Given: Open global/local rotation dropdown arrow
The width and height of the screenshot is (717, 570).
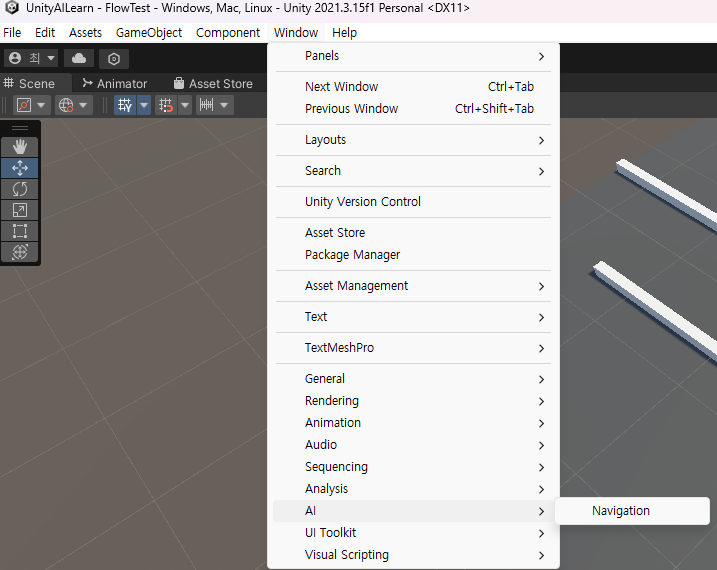Looking at the screenshot, I should click(83, 105).
